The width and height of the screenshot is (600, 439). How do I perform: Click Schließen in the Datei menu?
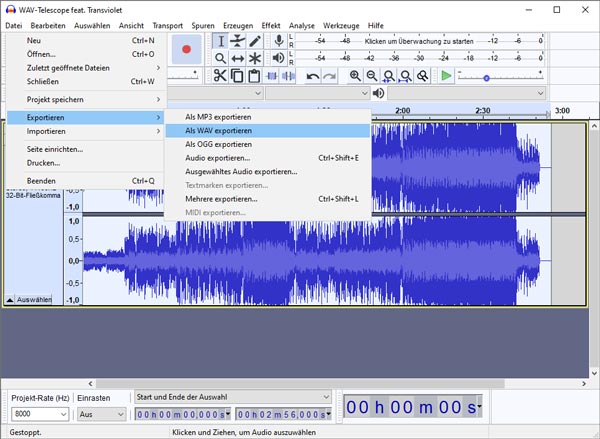point(85,82)
